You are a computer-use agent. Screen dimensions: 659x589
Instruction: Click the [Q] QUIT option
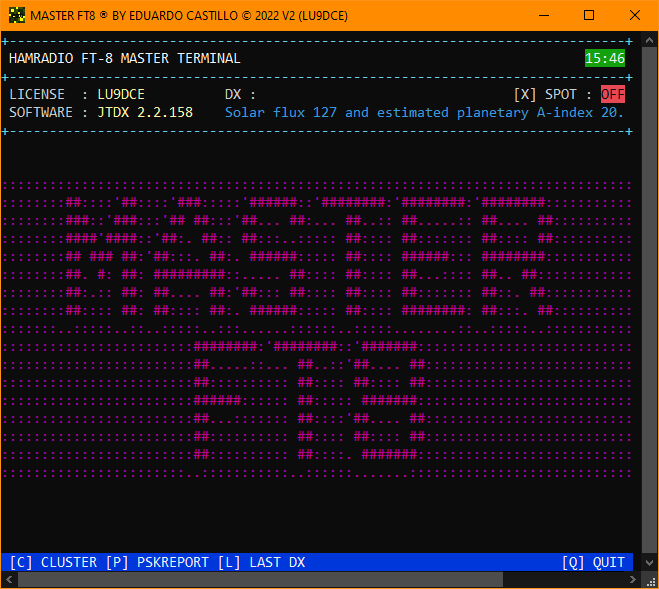[x=593, y=562]
